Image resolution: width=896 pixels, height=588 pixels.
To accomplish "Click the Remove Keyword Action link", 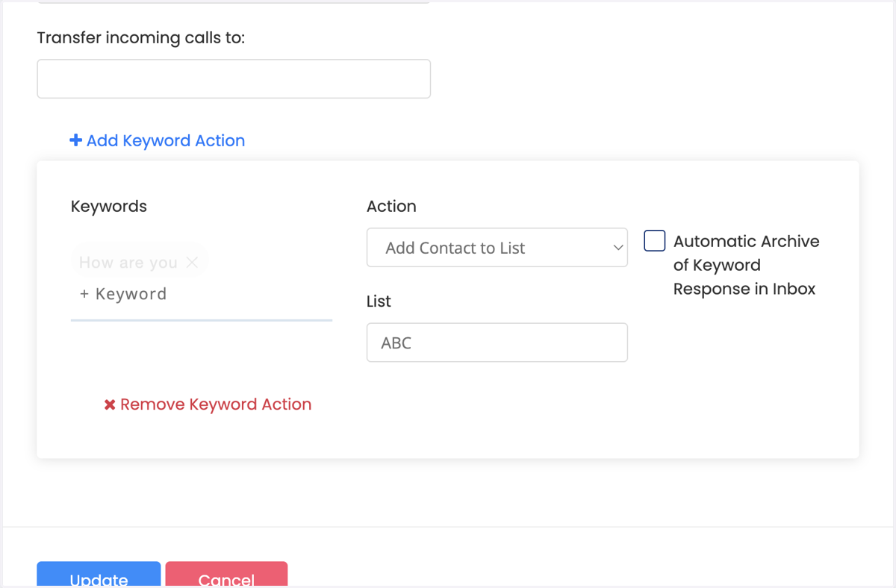I will (208, 404).
